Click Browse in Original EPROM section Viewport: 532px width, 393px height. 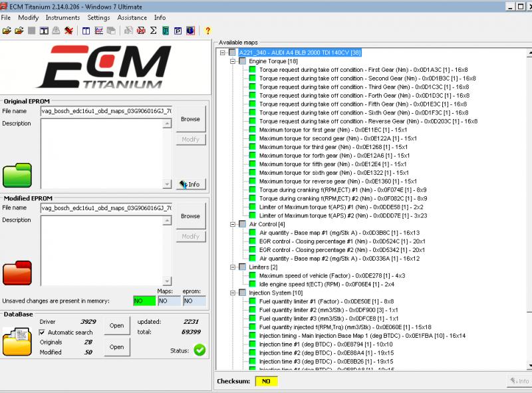coord(190,119)
